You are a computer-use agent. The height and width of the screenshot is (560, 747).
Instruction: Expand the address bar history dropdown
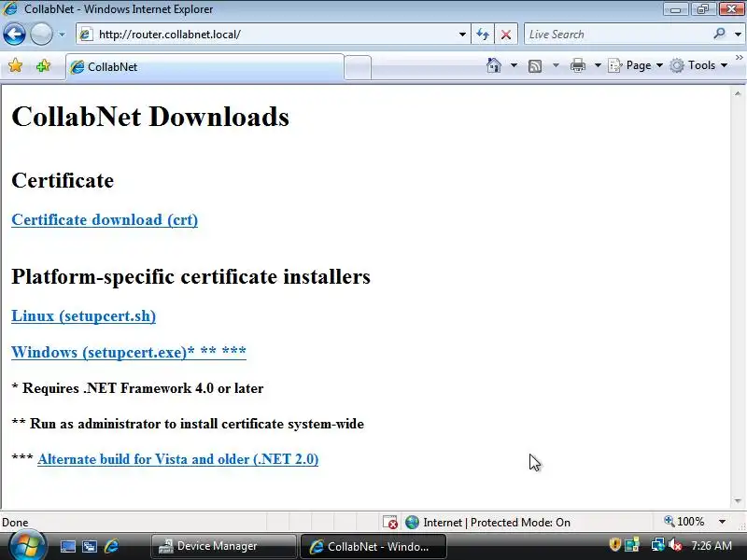pyautogui.click(x=462, y=35)
